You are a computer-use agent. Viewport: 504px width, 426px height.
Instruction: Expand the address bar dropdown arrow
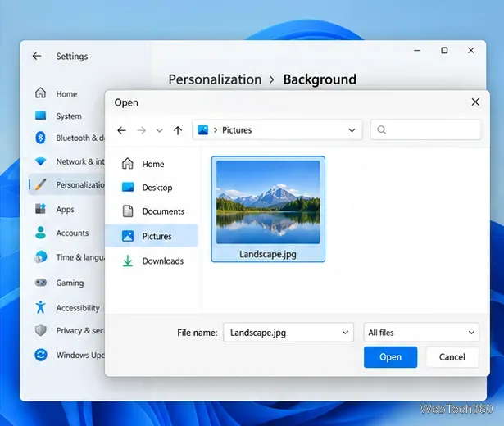point(352,130)
